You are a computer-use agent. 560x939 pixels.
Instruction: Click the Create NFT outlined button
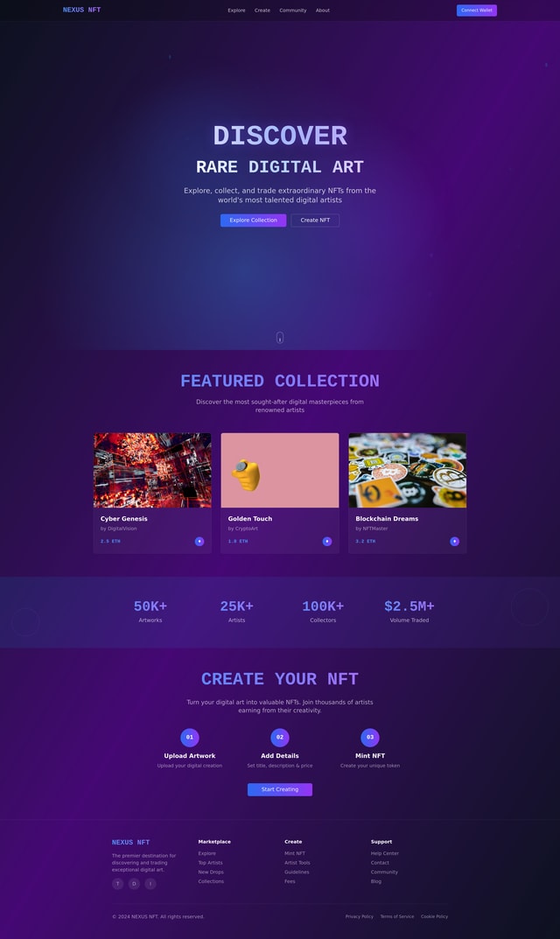(315, 221)
